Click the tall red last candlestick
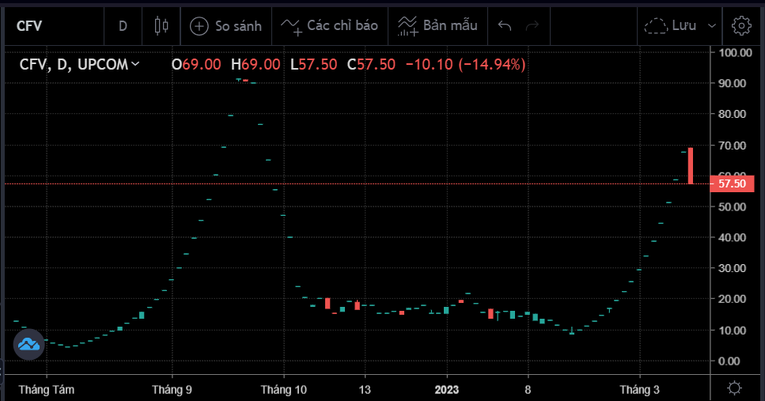The width and height of the screenshot is (765, 401). [x=690, y=165]
